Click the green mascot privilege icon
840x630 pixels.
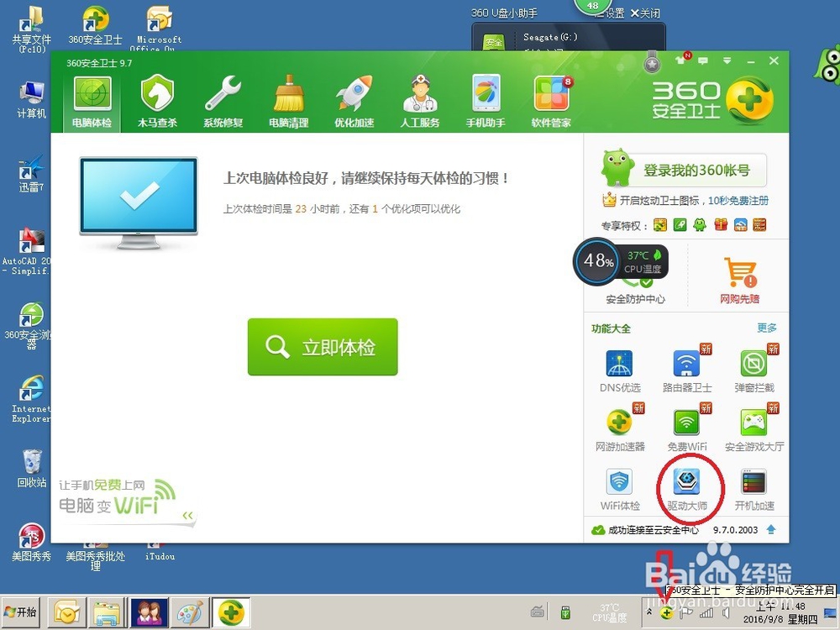(x=700, y=225)
